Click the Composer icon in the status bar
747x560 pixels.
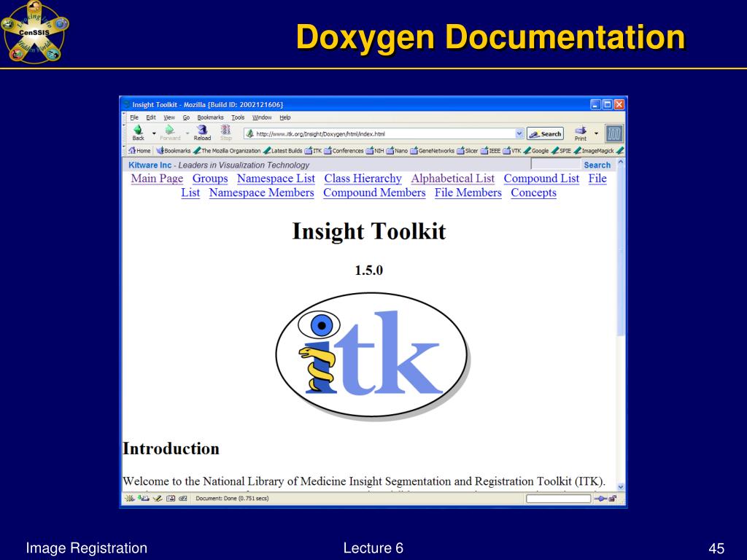click(158, 498)
